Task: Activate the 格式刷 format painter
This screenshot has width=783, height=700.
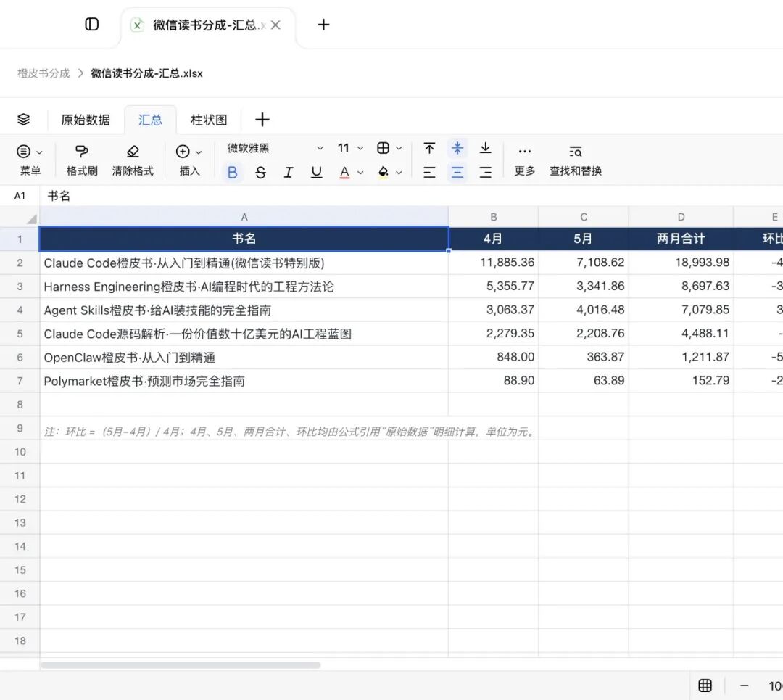Action: [82, 160]
